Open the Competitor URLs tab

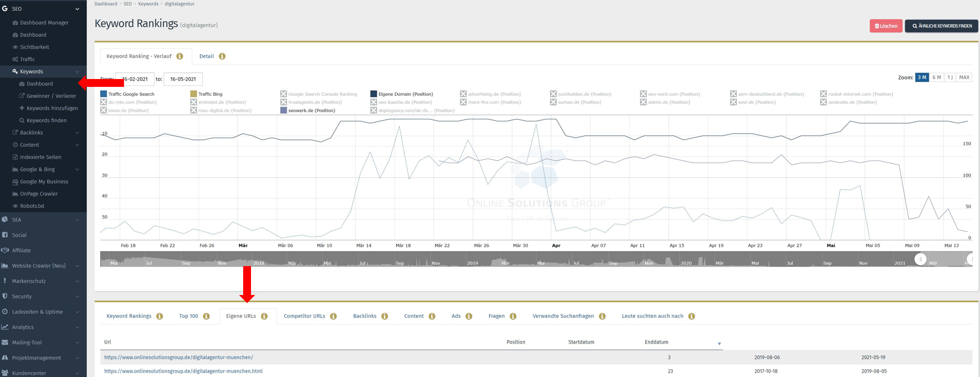coord(304,316)
